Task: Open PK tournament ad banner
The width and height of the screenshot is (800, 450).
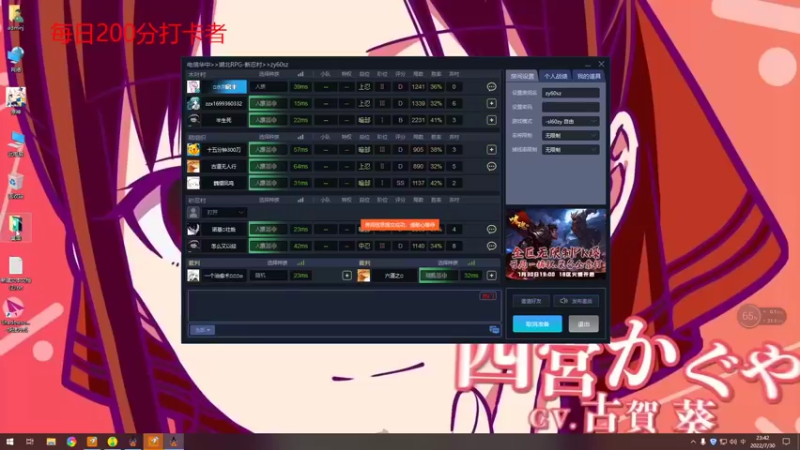Action: click(556, 244)
